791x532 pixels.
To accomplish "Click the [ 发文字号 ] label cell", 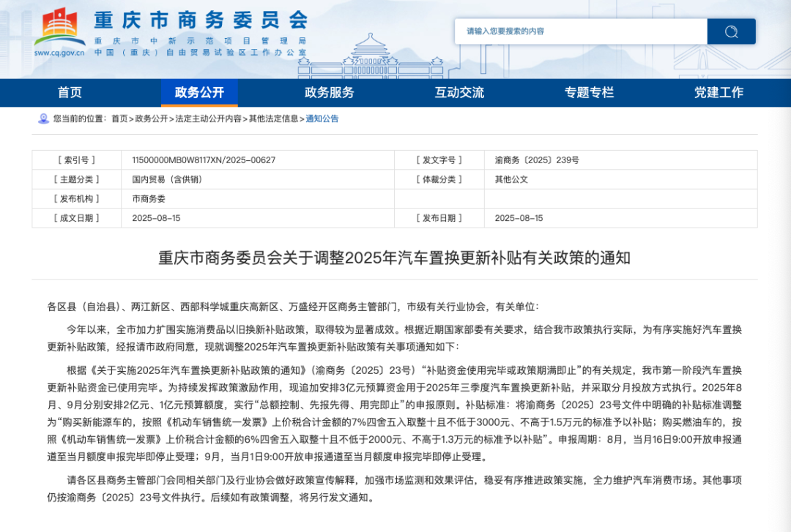I will [439, 160].
